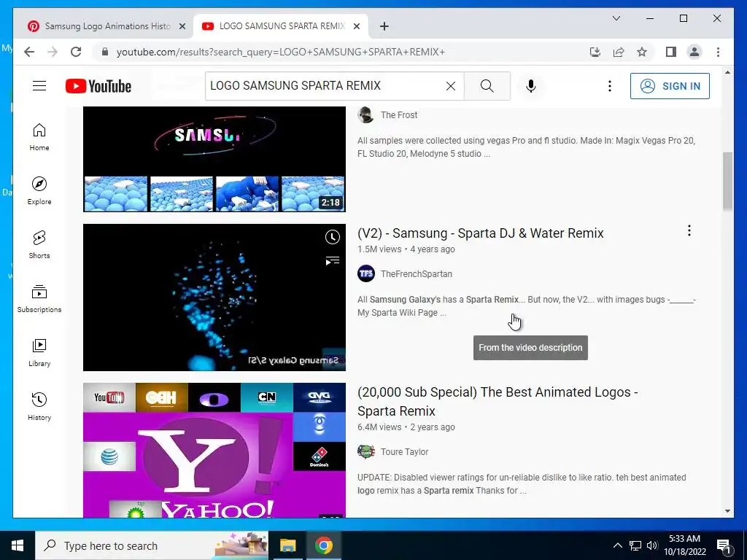Visit Toure Taylor channel
747x560 pixels.
[x=404, y=452]
